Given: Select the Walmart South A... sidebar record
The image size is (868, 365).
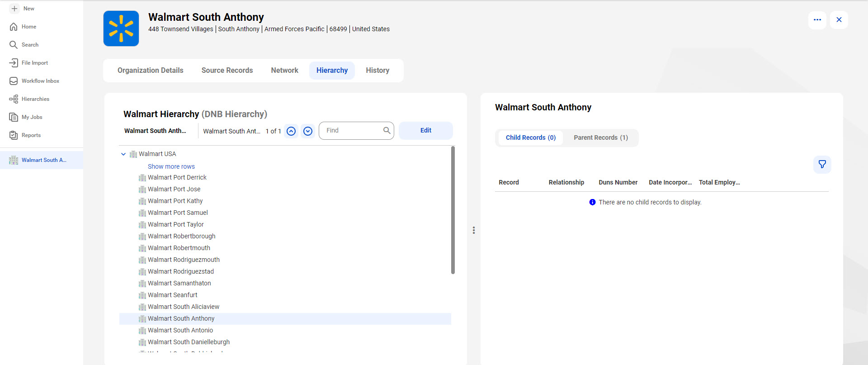Looking at the screenshot, I should click(42, 160).
